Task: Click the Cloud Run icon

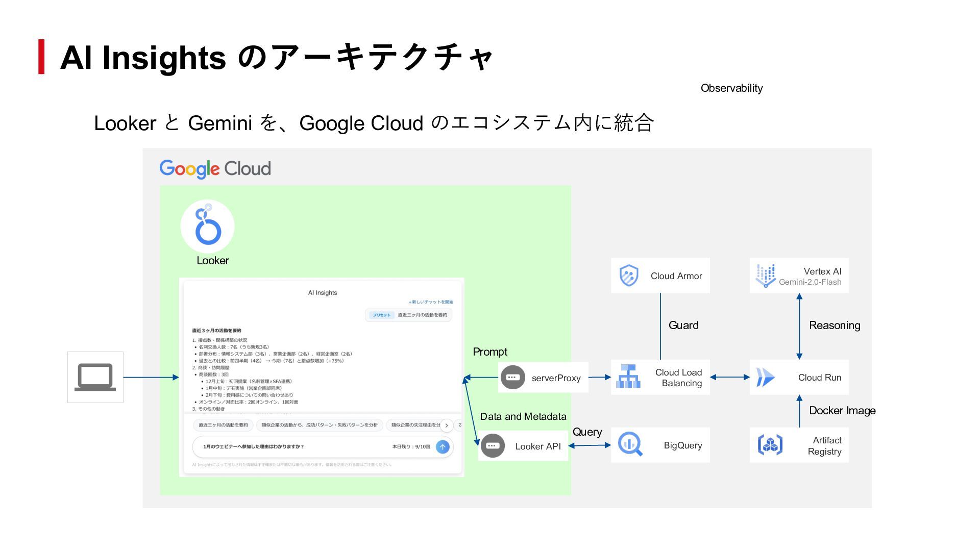Action: tap(766, 378)
